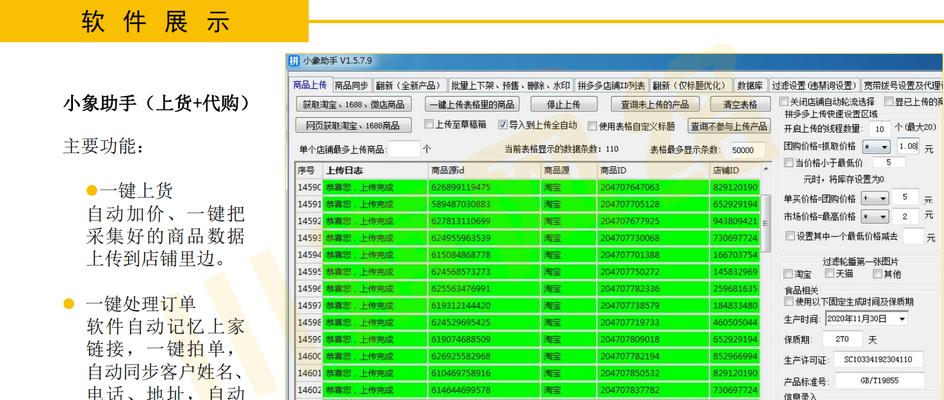Click 市场价格 value field showing 2
This screenshot has width=944, height=400.
[905, 216]
